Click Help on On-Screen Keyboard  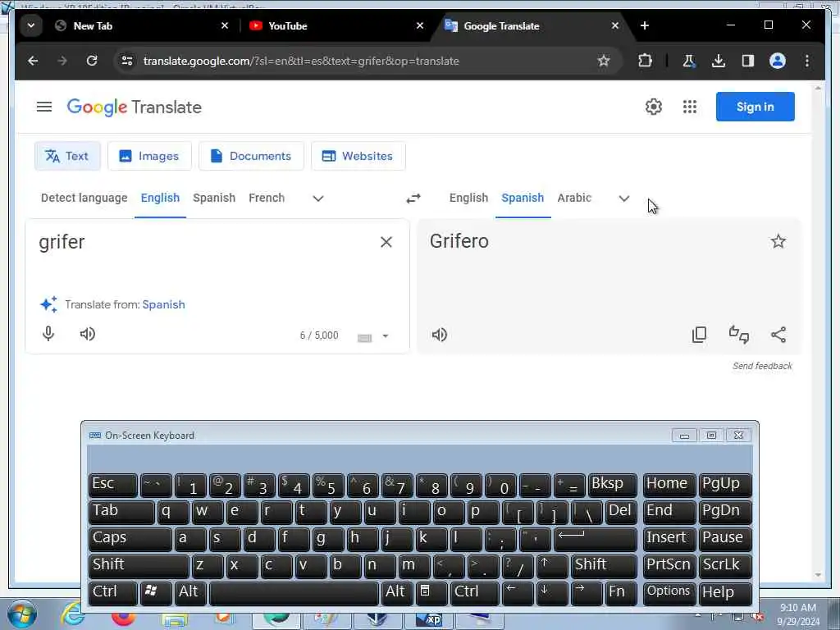coord(725,592)
